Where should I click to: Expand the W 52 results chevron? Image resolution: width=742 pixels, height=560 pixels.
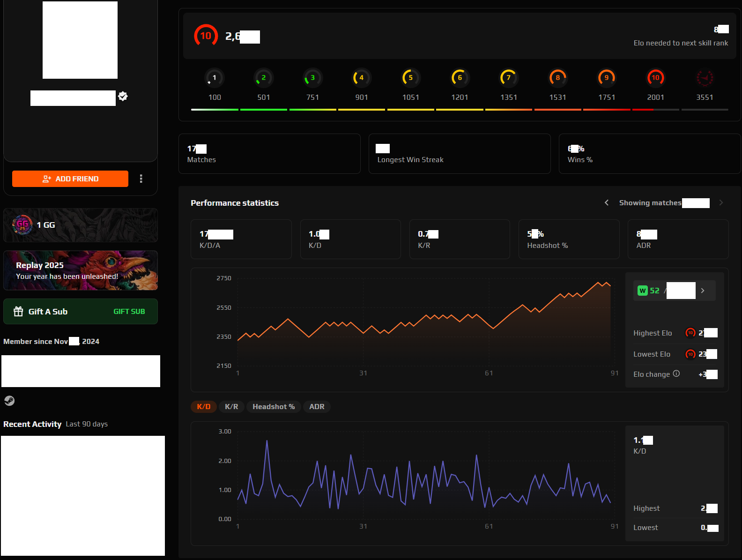pos(703,291)
